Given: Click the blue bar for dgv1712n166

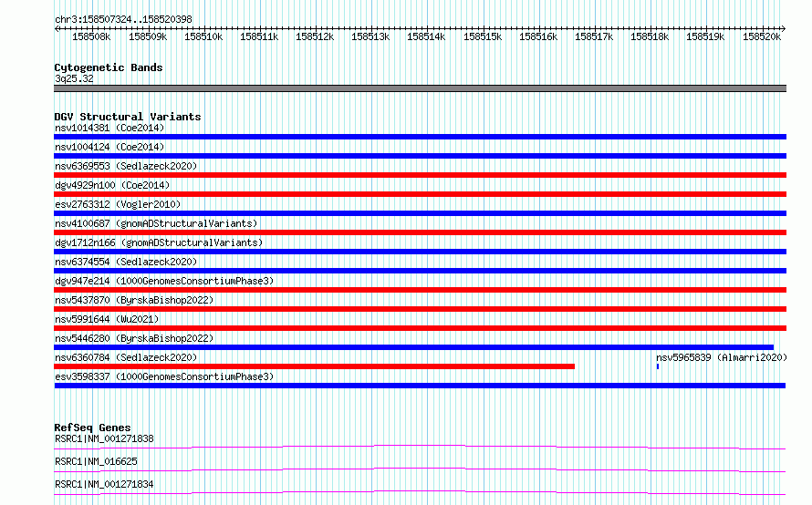Looking at the screenshot, I should pyautogui.click(x=420, y=252).
